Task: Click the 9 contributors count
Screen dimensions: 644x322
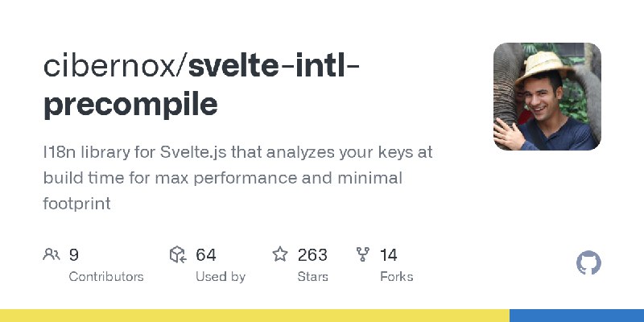Action: pyautogui.click(x=73, y=255)
